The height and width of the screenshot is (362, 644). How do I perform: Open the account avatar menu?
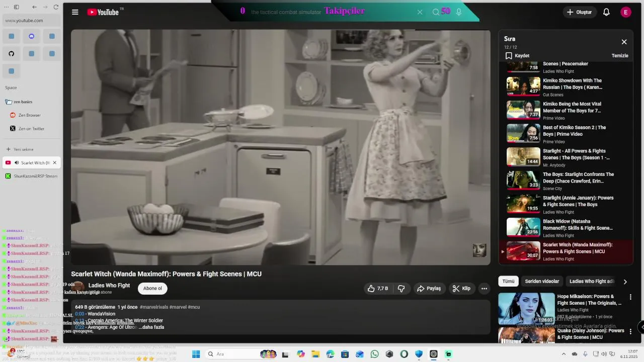(x=626, y=12)
